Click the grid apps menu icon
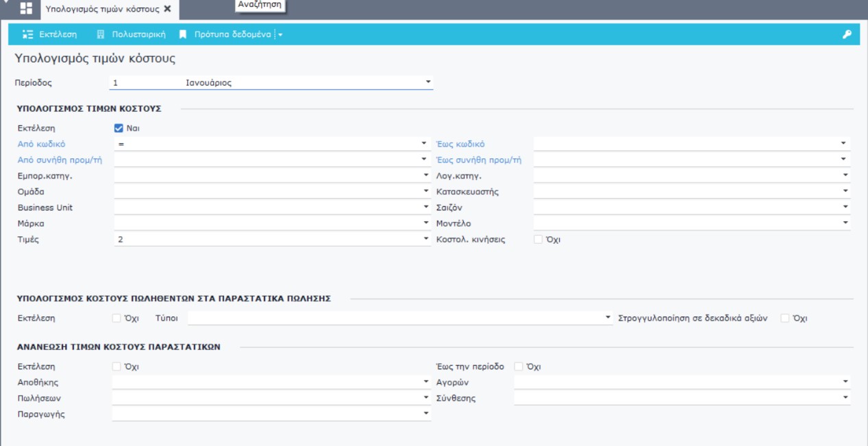 click(26, 9)
